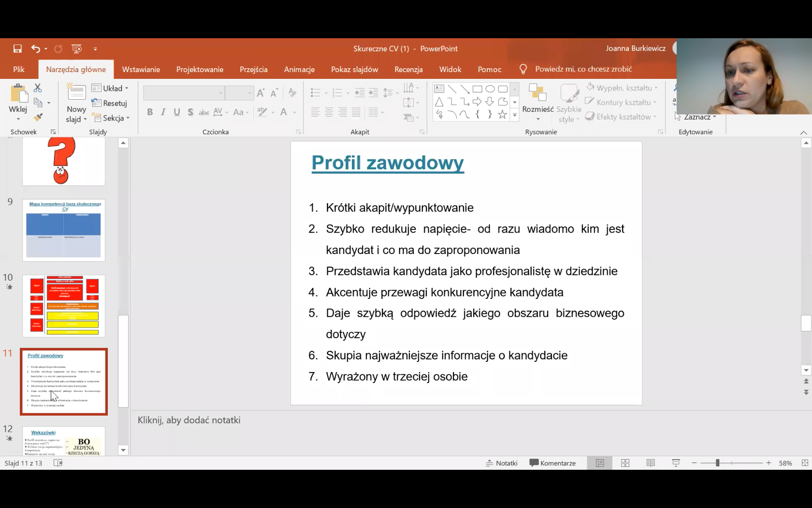Select the Text Box shape icon
The width and height of the screenshot is (812, 508).
(x=439, y=89)
